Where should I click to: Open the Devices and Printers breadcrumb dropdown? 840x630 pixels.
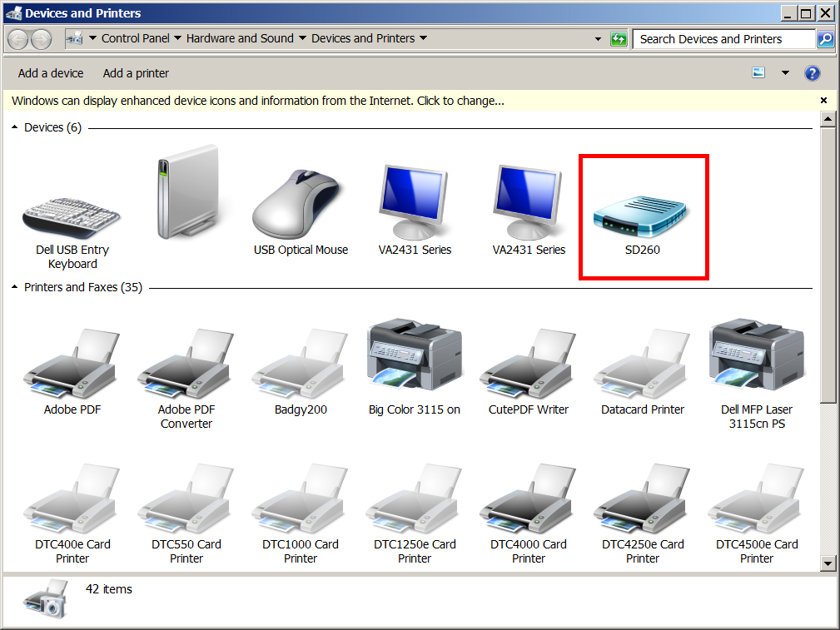[x=423, y=38]
